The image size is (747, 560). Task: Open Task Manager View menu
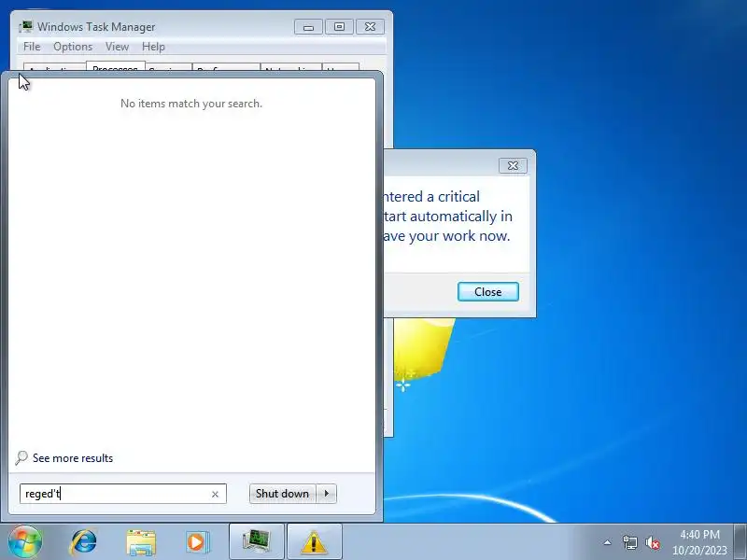(x=118, y=47)
